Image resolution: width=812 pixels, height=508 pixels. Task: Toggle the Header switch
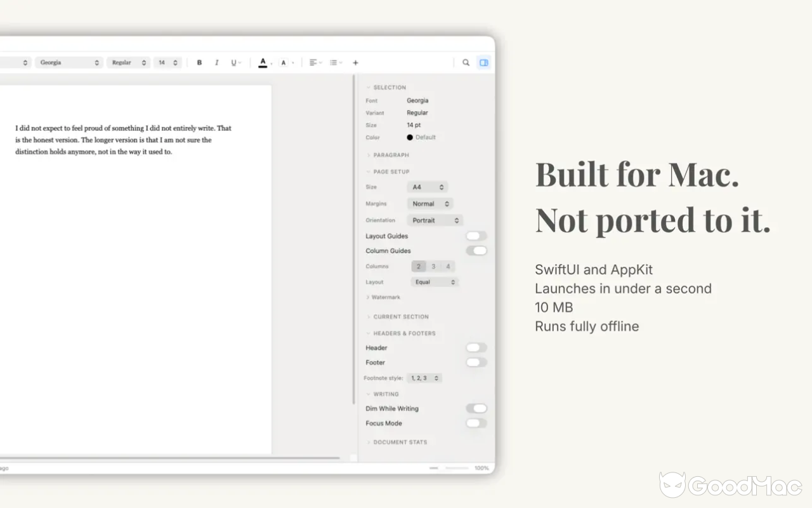(476, 348)
